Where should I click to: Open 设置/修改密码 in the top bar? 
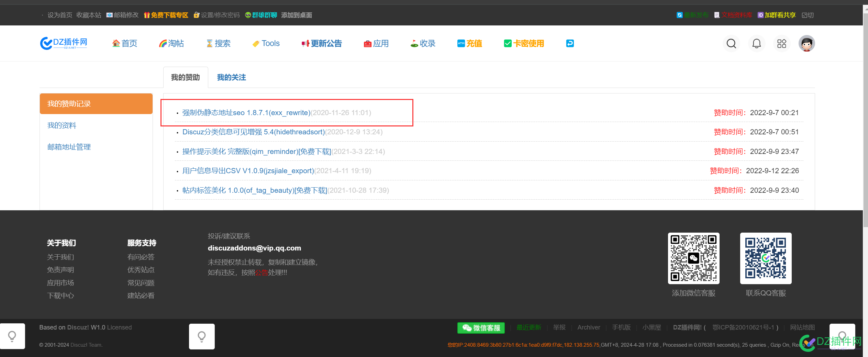tap(216, 15)
